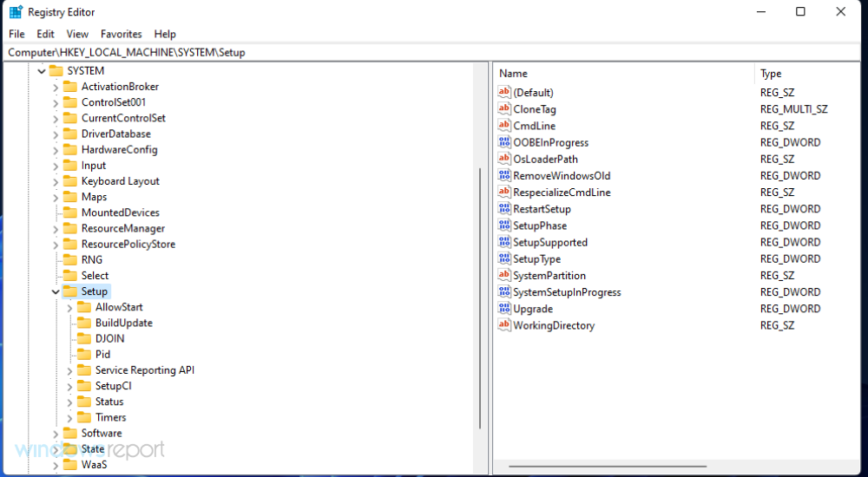Image resolution: width=868 pixels, height=477 pixels.
Task: Select the SetupType value name
Action: [x=537, y=258]
